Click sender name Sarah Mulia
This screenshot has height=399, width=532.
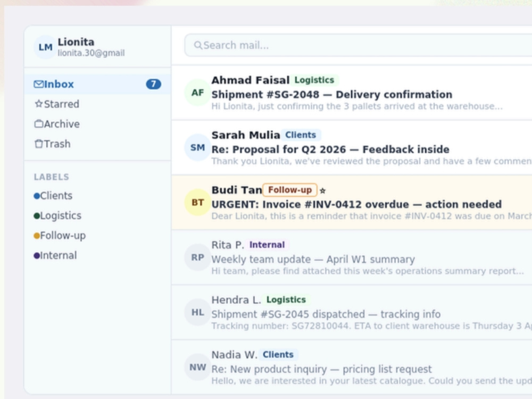(x=246, y=135)
